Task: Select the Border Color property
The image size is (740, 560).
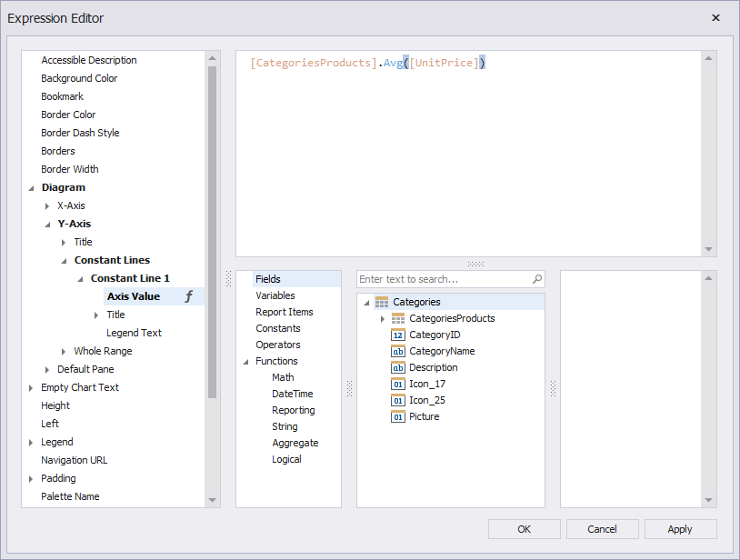Action: (68, 115)
